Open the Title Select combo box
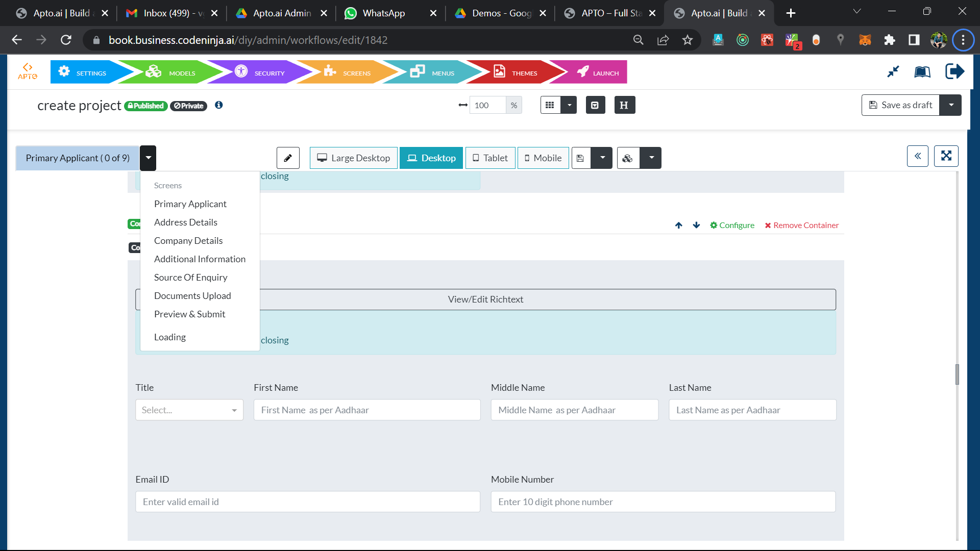 click(x=189, y=410)
